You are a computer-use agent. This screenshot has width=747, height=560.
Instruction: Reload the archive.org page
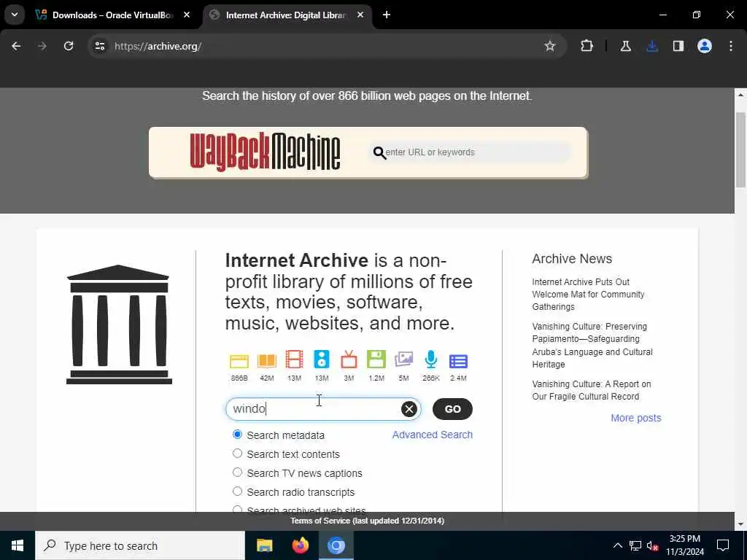tap(69, 46)
